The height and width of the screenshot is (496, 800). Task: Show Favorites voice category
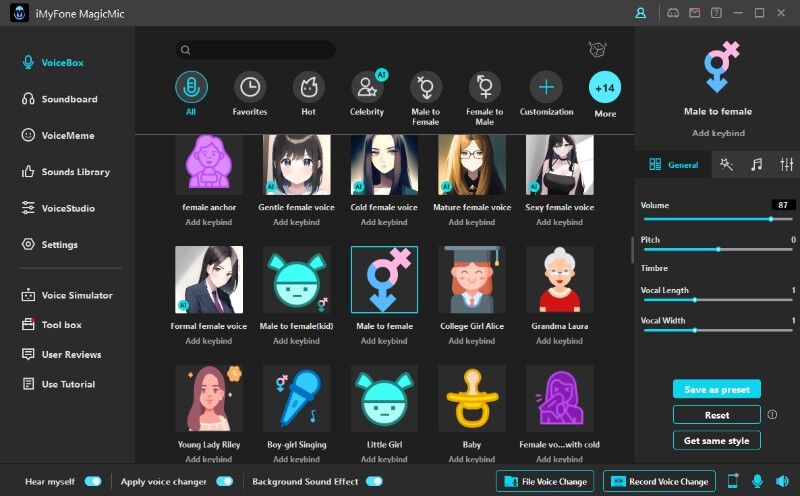point(249,87)
